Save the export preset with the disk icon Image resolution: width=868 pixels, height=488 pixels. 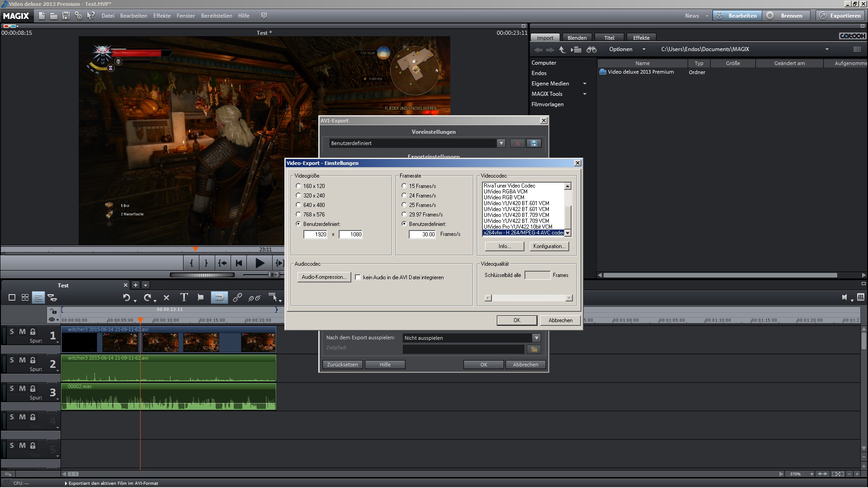coord(534,143)
